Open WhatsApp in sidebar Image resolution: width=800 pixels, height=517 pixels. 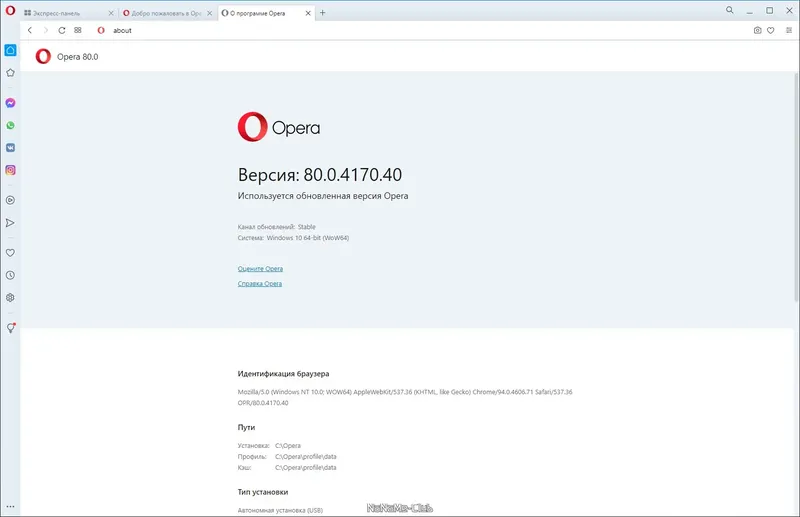(10, 125)
